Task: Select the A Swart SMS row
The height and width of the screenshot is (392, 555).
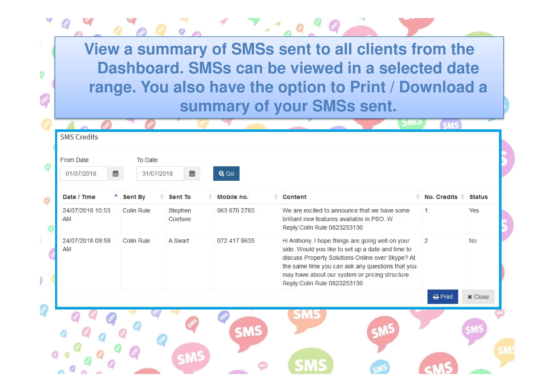Action: coord(179,241)
